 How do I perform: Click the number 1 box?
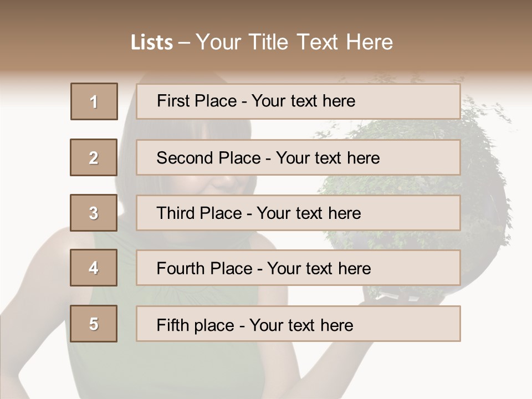[94, 101]
